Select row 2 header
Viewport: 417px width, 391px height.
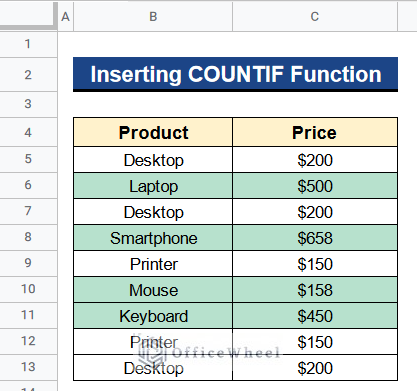28,75
